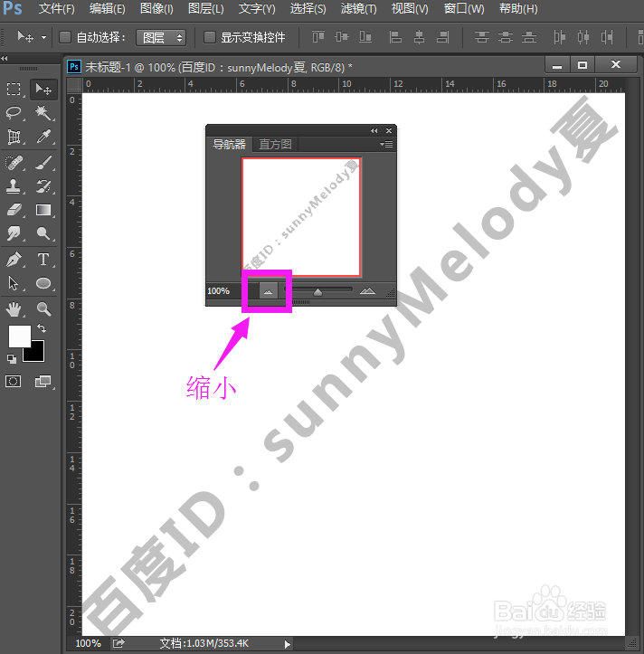
Task: Click the Navigator zoom in button
Action: tap(367, 290)
